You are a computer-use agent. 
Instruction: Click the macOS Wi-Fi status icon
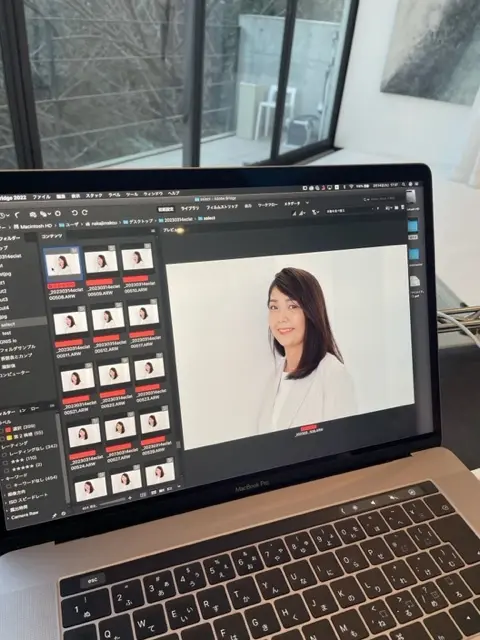(x=350, y=187)
